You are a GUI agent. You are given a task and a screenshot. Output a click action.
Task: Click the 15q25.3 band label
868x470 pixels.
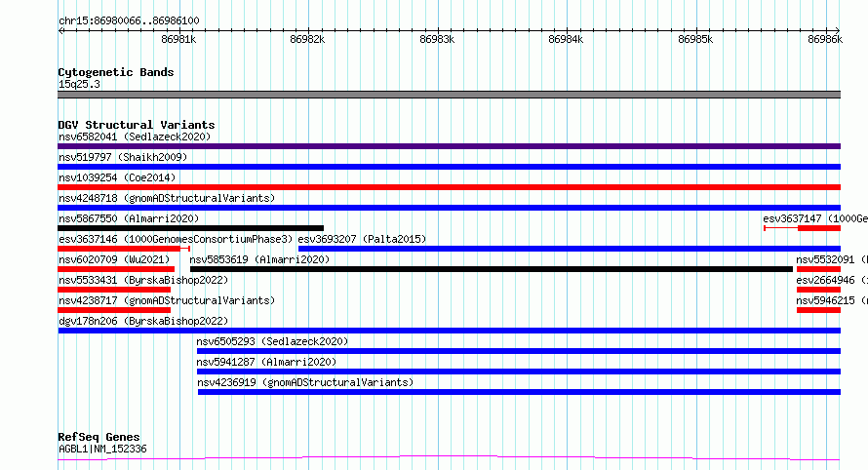pos(79,84)
